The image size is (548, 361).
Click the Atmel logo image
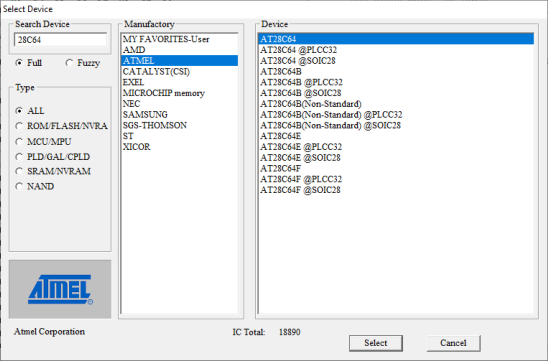click(60, 289)
